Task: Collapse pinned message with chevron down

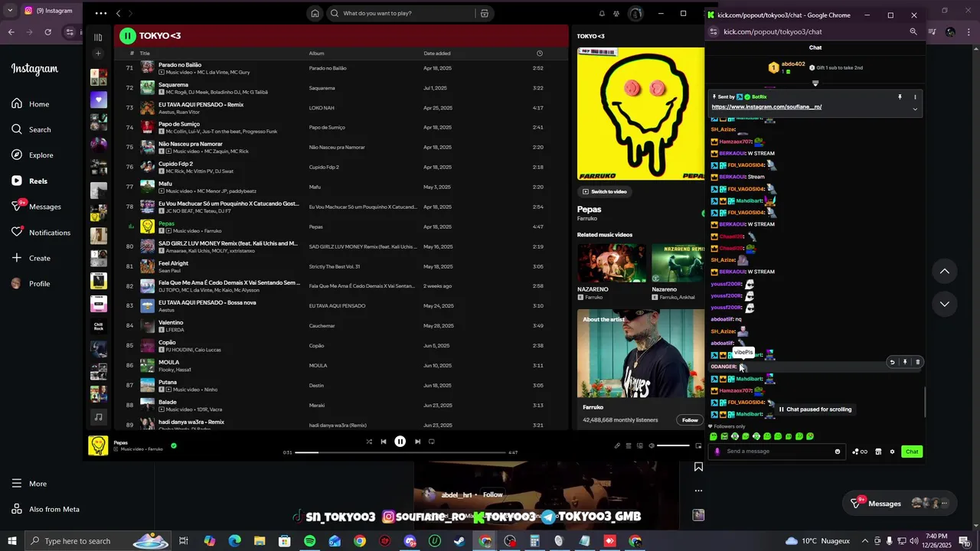Action: 914,109
